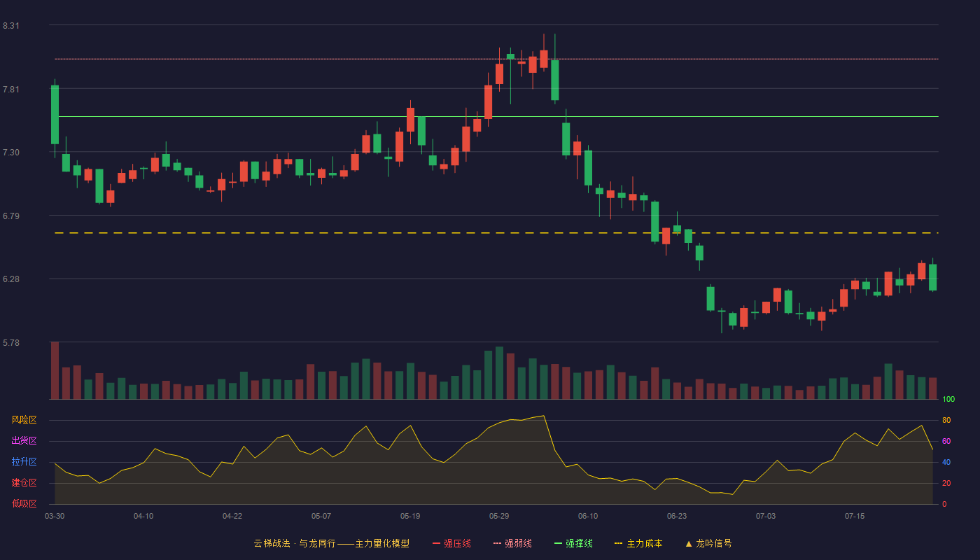Click the red 20 indicator scale label
This screenshot has height=560, width=980.
946,483
